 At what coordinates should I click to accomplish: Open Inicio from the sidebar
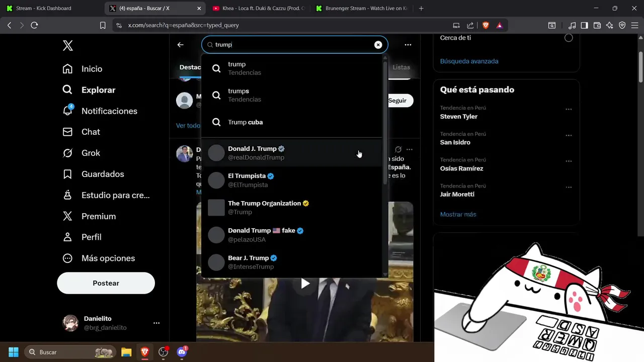click(x=83, y=69)
